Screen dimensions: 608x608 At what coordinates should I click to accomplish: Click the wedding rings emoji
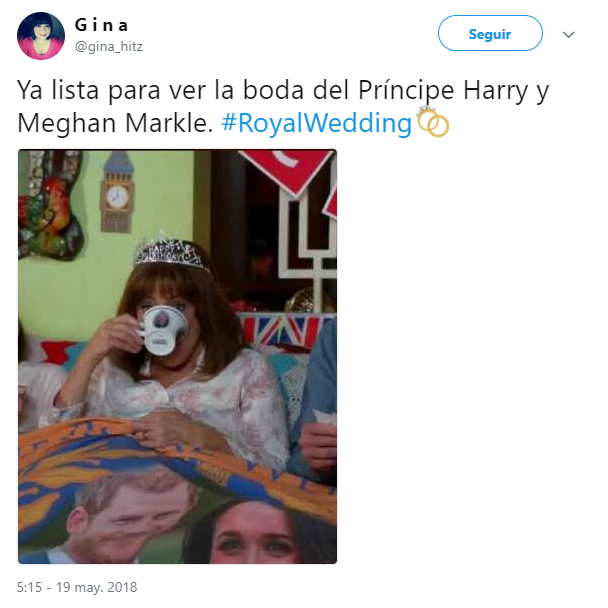click(432, 123)
